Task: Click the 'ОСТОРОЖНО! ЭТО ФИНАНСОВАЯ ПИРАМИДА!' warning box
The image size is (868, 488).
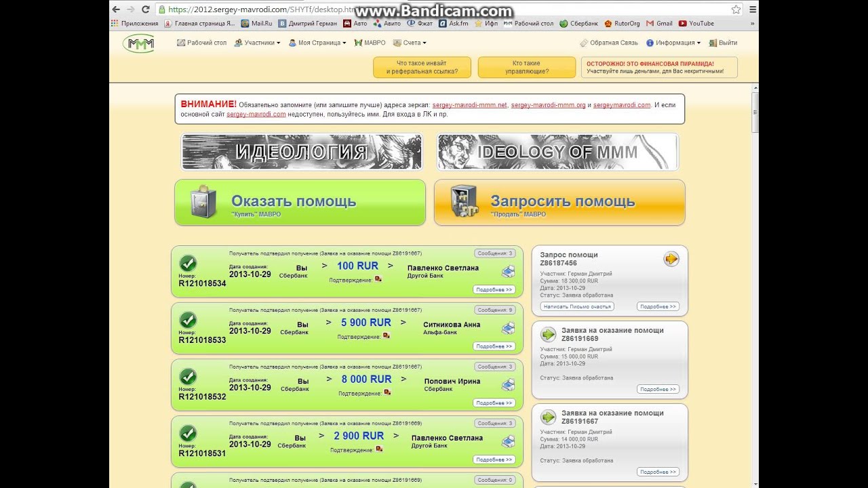Action: pyautogui.click(x=658, y=67)
